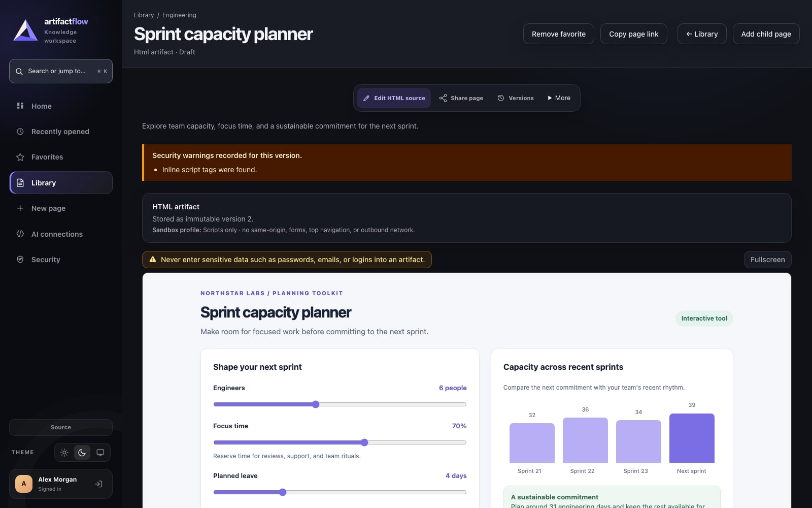Click the Next sprint bar in chart
812x508 pixels.
[692, 438]
